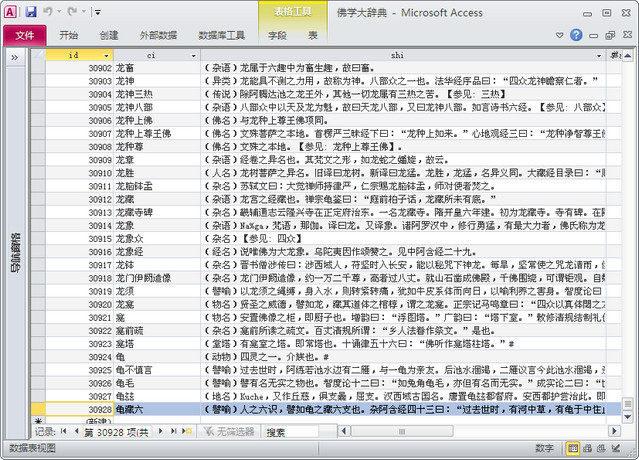
Task: Go to next record navigation icon
Action: [x=161, y=431]
